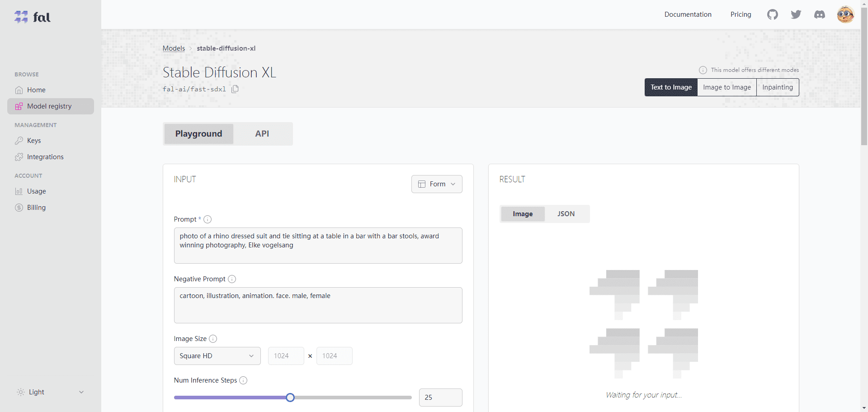Screen dimensions: 868x412
Task: Click the image width 1024 field
Action: pos(286,356)
